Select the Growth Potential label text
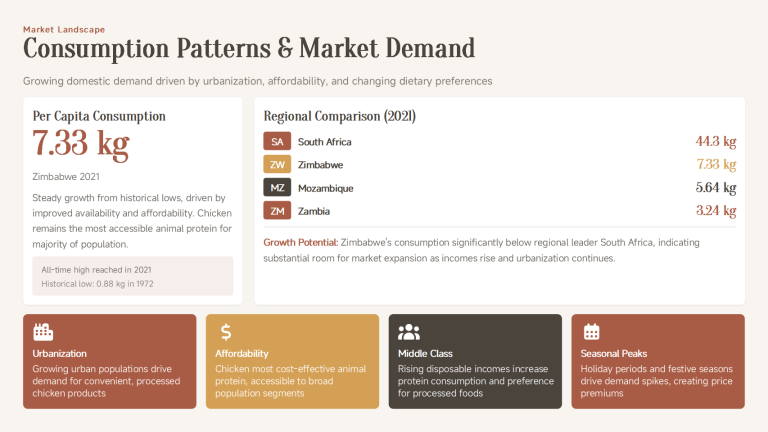The image size is (768, 432). click(x=300, y=243)
